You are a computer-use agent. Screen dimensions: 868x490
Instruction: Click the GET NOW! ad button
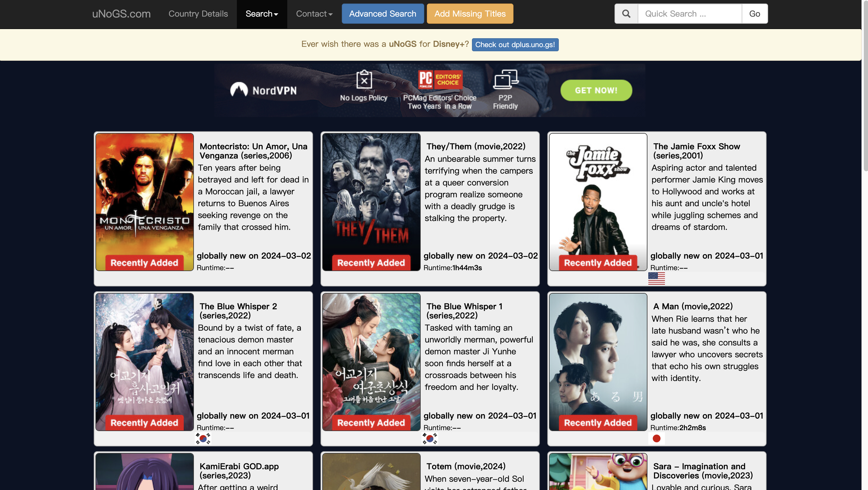coord(596,90)
